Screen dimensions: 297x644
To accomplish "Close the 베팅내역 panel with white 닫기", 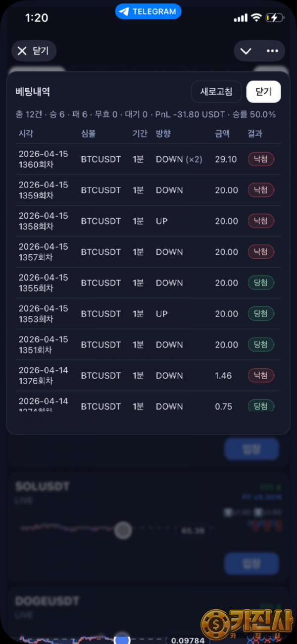I will (x=263, y=92).
